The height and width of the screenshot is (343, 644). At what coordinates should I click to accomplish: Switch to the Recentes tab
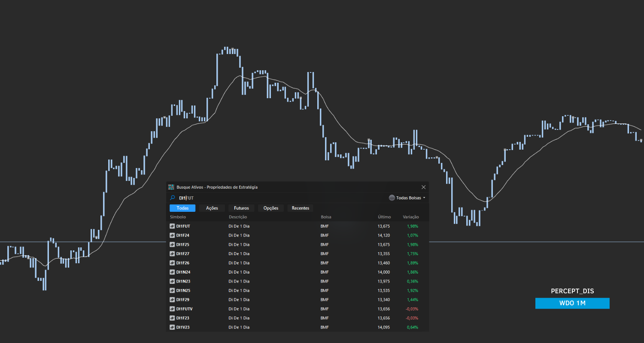coord(300,208)
